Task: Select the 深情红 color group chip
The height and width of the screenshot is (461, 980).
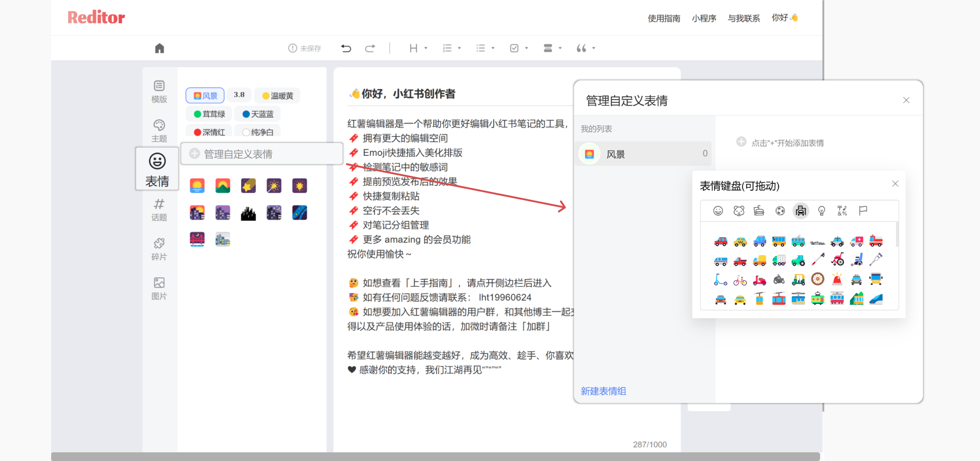Action: [x=209, y=132]
